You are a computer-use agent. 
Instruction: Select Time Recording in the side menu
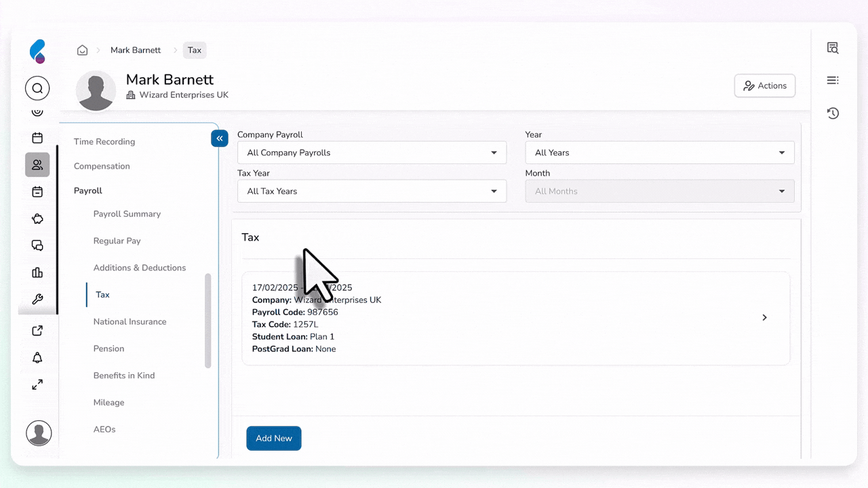(104, 142)
